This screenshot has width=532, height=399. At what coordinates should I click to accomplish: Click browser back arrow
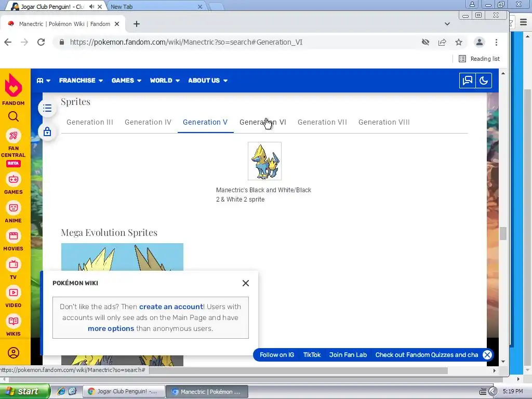pos(8,42)
